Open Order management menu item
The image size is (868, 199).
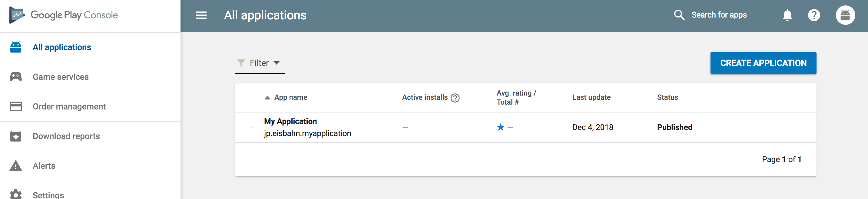coord(69,106)
